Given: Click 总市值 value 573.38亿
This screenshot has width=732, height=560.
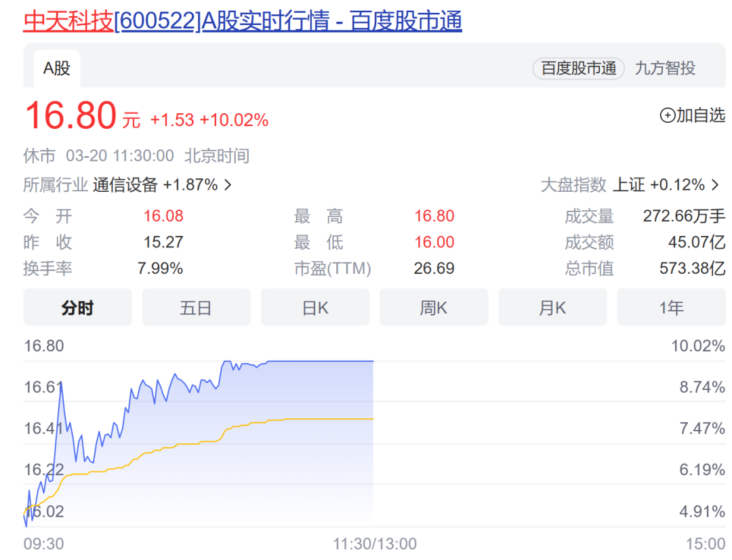Looking at the screenshot, I should pos(692,268).
